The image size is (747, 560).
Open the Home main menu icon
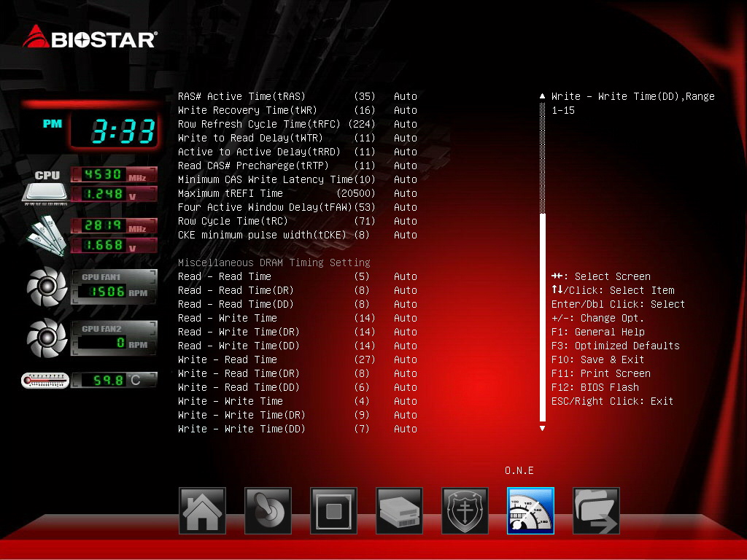202,510
